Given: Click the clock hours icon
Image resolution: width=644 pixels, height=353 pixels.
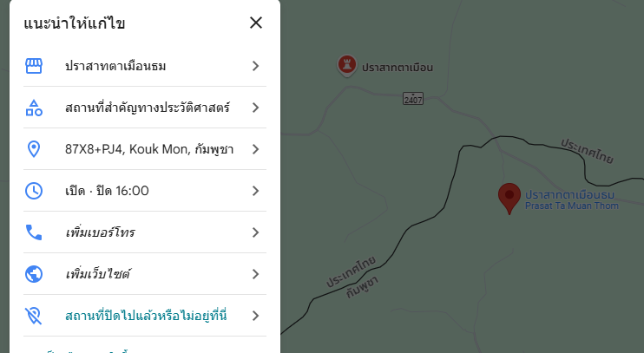Looking at the screenshot, I should pos(34,191).
